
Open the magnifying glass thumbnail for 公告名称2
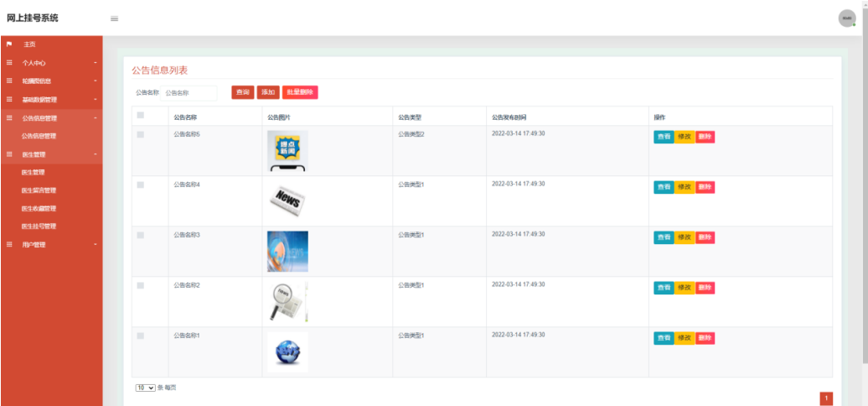287,302
